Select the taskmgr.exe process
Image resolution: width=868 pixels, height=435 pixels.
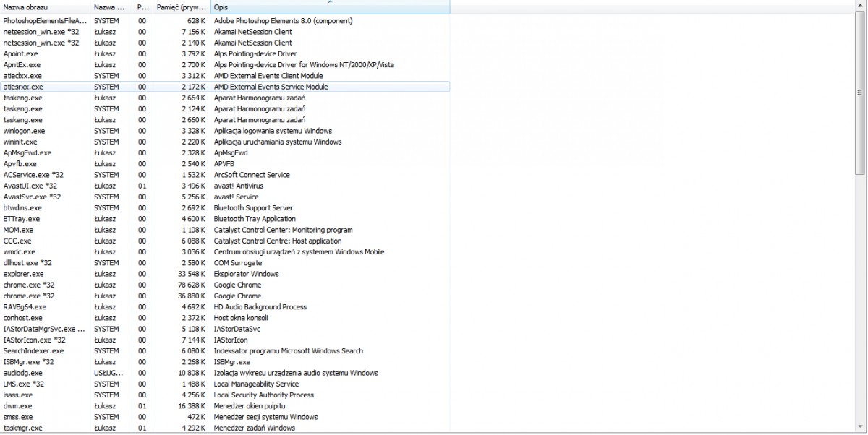click(x=225, y=428)
